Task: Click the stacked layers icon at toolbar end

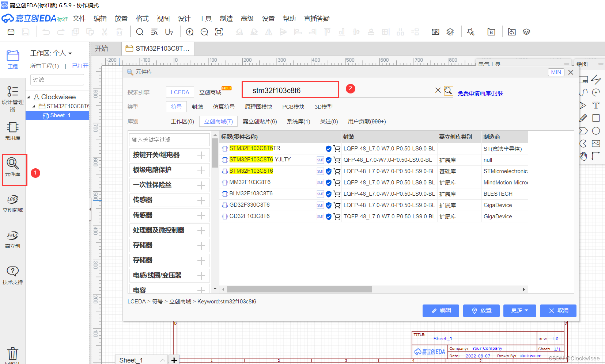Action: [x=526, y=32]
